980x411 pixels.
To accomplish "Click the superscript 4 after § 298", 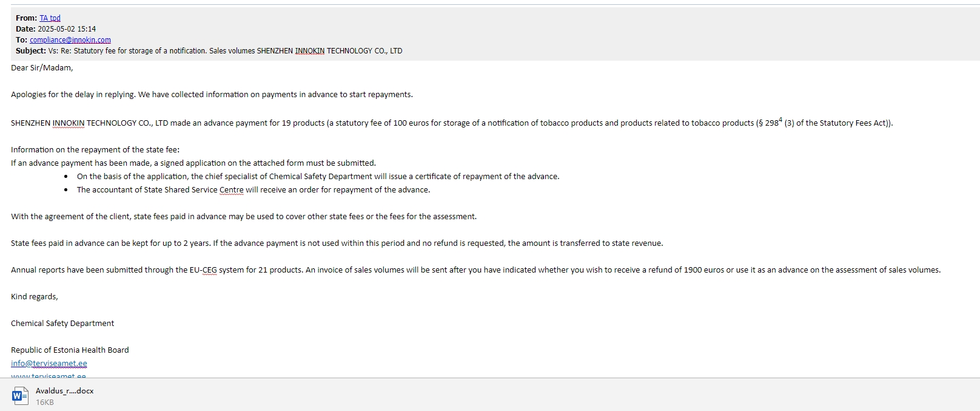I will coord(780,120).
